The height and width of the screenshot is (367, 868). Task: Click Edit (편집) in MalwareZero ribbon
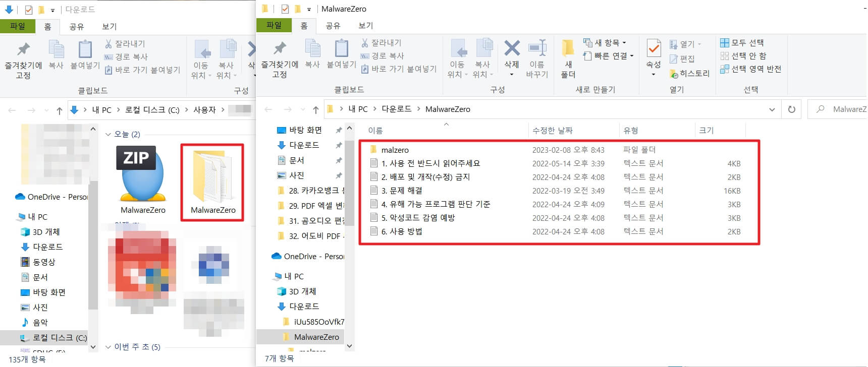tap(682, 59)
